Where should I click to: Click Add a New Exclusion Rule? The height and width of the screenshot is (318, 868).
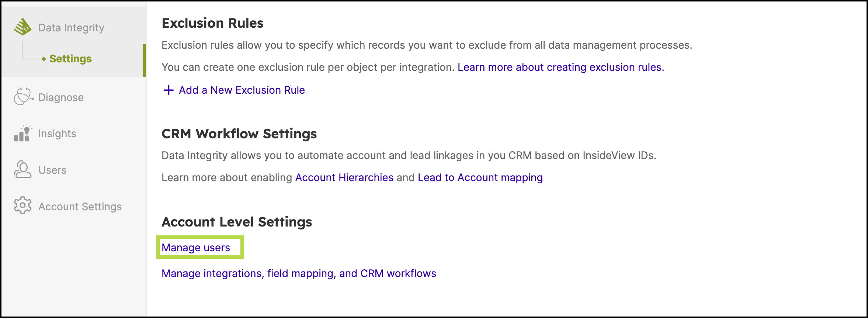click(x=242, y=90)
